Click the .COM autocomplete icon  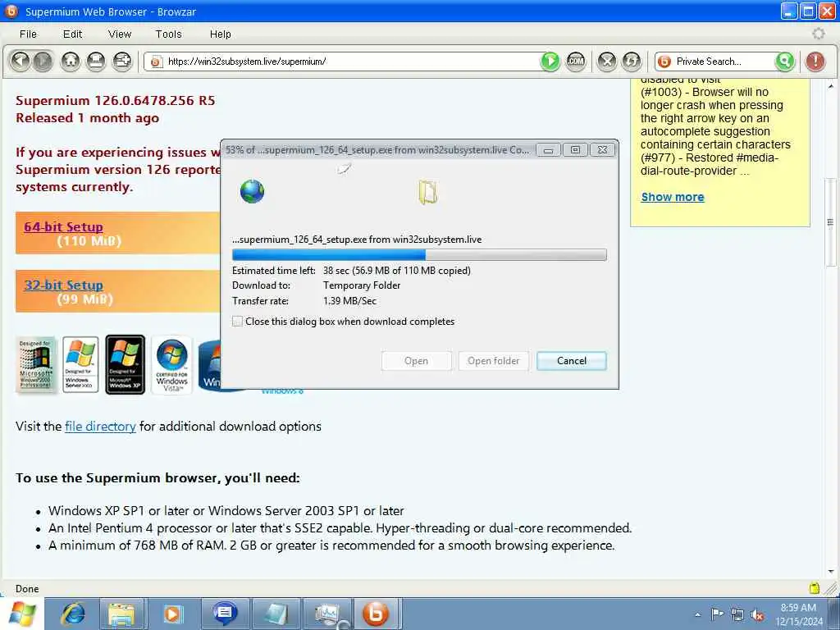[x=576, y=61]
